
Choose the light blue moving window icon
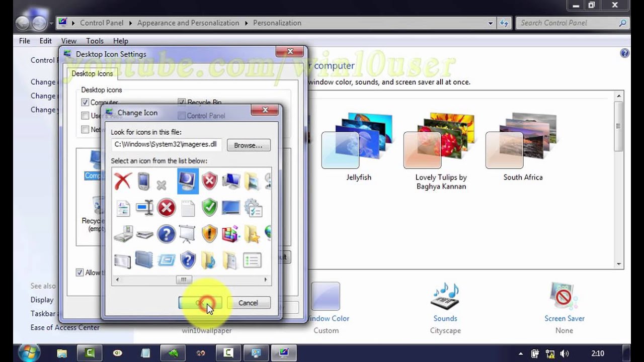(x=166, y=260)
